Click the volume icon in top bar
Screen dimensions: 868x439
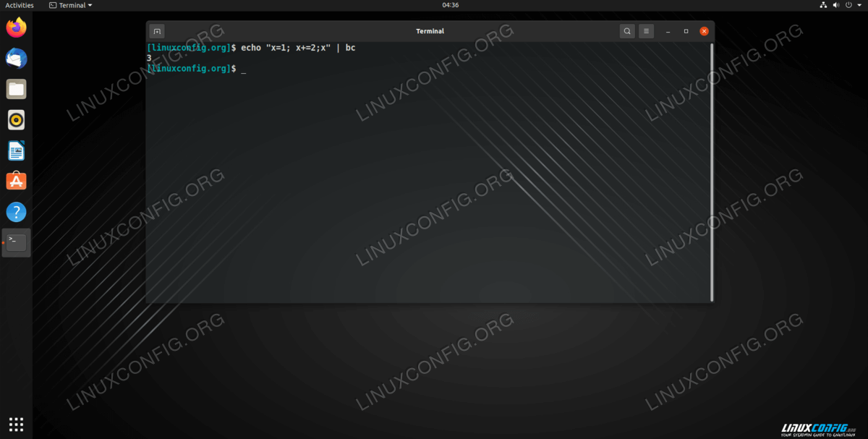tap(836, 5)
